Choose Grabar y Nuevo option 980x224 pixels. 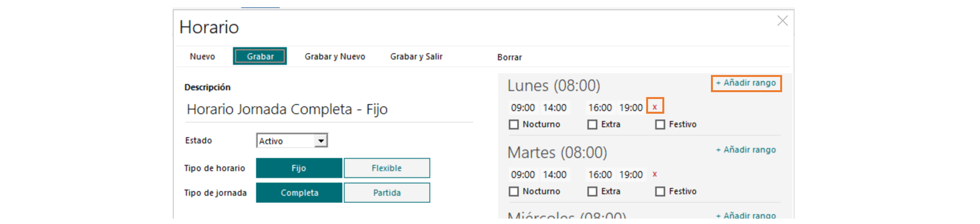335,56
